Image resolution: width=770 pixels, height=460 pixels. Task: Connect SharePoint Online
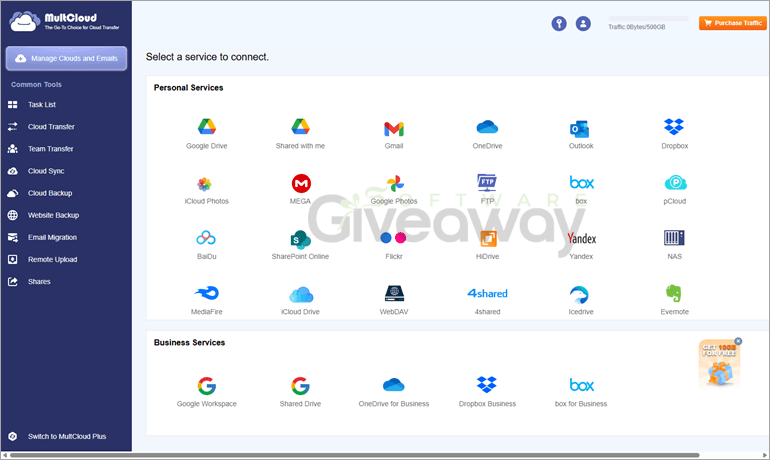[x=300, y=240]
